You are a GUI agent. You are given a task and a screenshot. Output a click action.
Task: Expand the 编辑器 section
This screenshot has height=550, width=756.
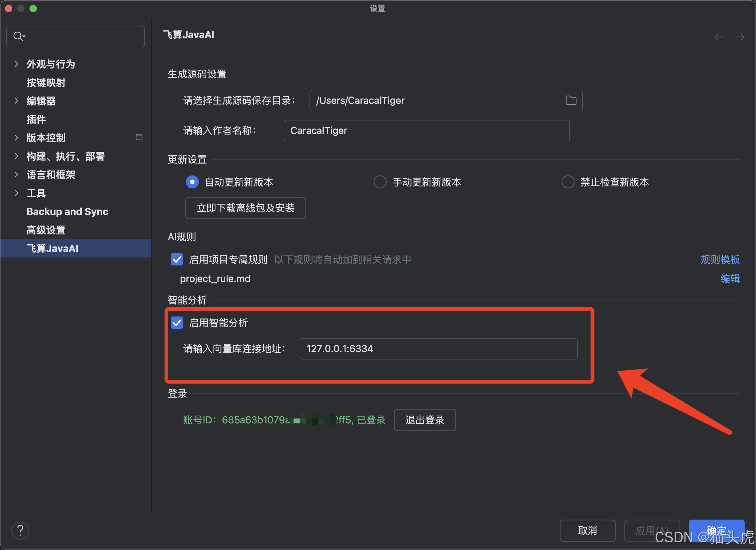click(x=16, y=101)
